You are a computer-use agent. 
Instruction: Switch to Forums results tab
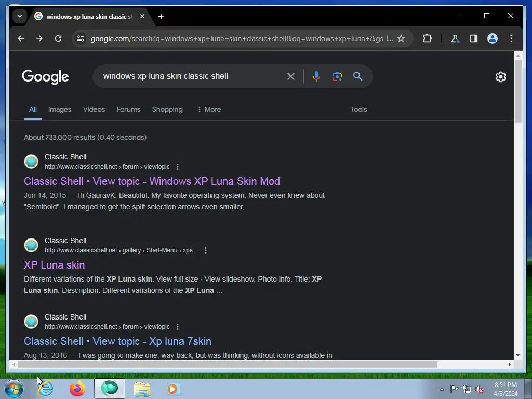(128, 109)
